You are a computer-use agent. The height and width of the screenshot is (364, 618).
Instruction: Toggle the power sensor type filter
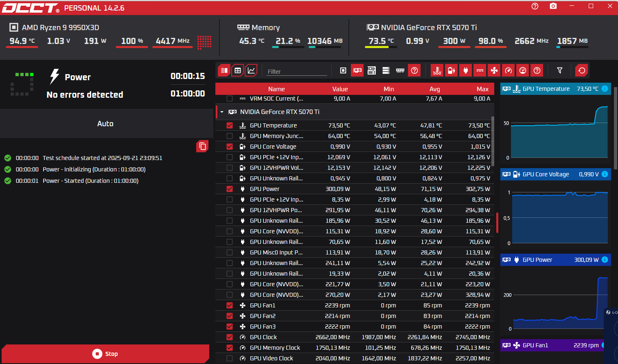(x=466, y=70)
